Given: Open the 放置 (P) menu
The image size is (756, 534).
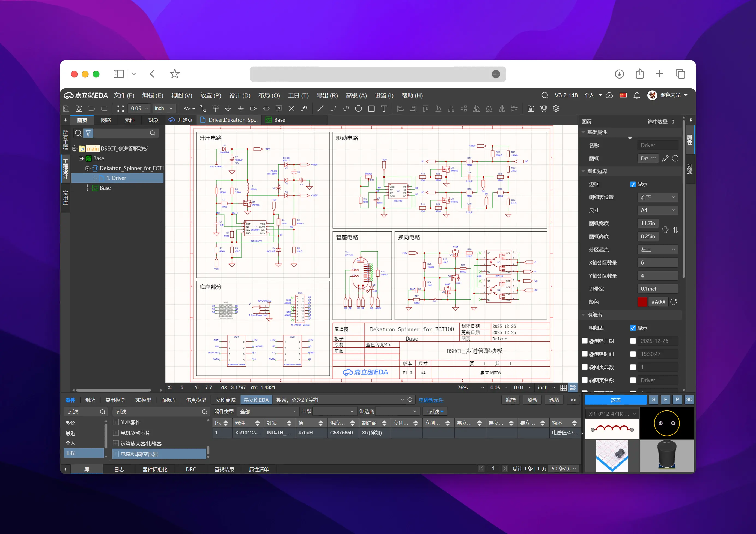Looking at the screenshot, I should pyautogui.click(x=210, y=95).
